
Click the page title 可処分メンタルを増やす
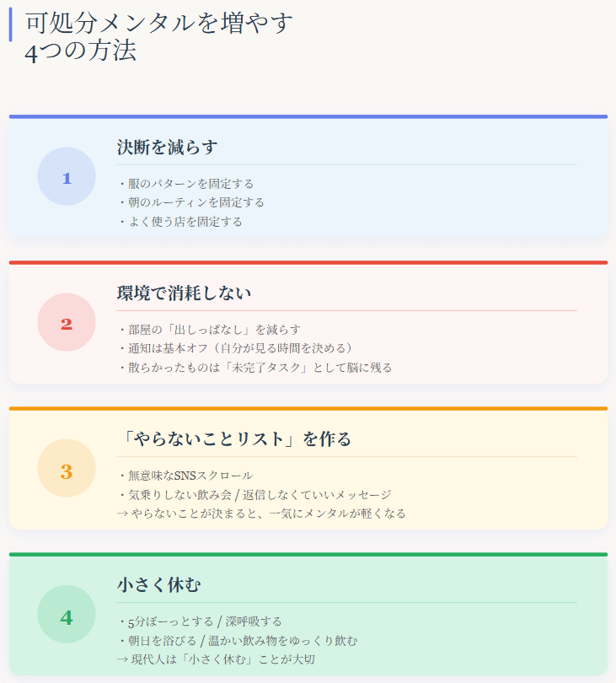(x=160, y=23)
